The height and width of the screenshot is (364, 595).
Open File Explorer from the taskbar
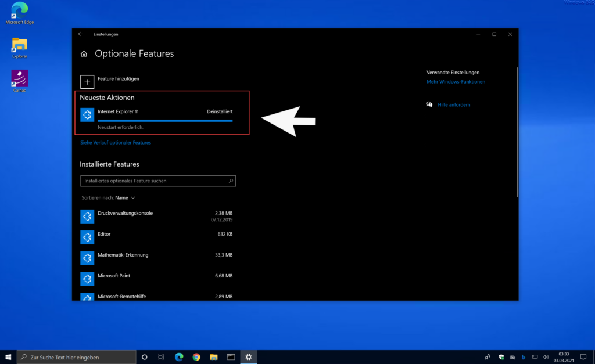[x=214, y=357]
